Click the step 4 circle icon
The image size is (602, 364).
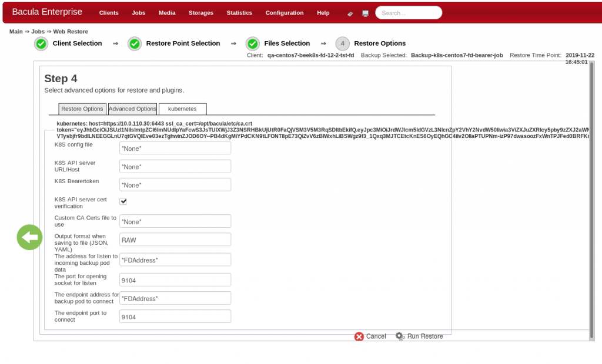[x=343, y=43]
